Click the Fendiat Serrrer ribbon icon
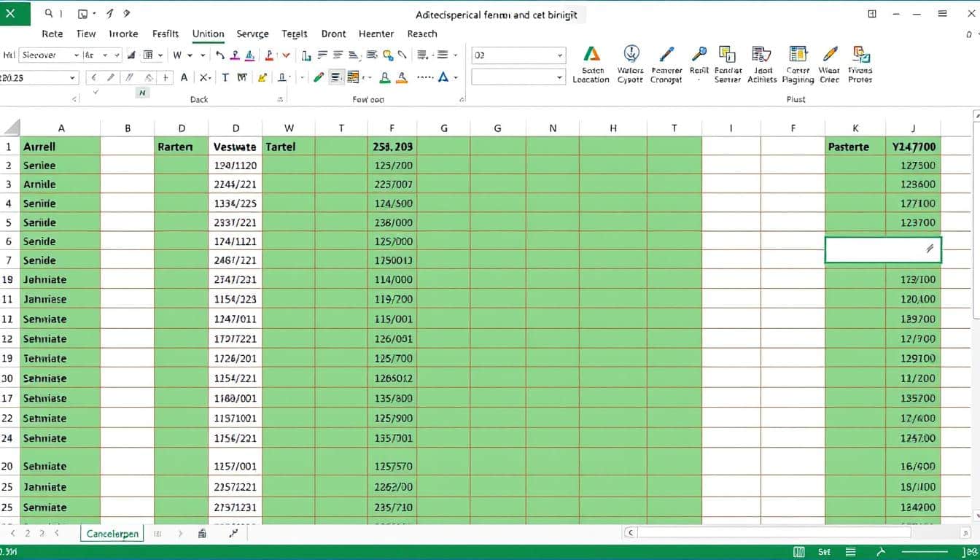Screen dimensions: 980x560 point(727,54)
